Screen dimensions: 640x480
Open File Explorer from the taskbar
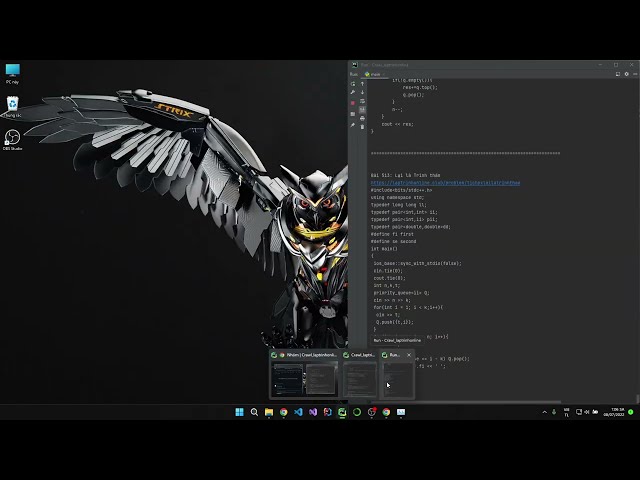click(269, 412)
